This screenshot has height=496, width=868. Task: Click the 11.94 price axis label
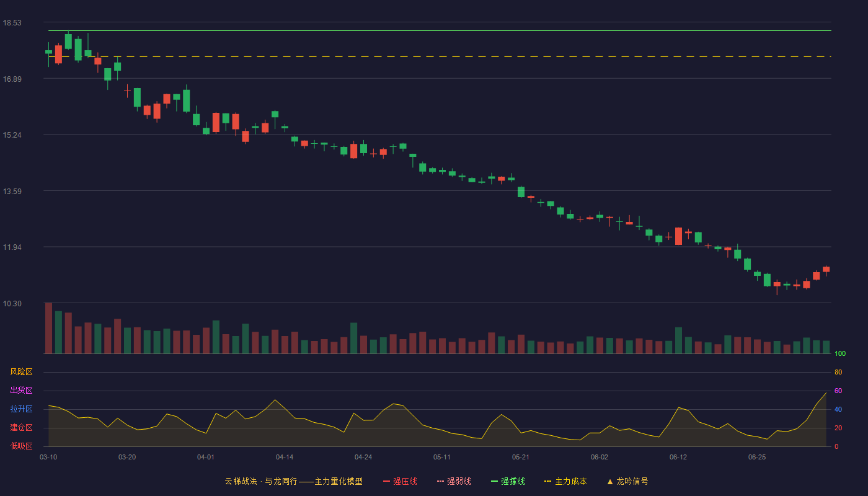click(12, 247)
